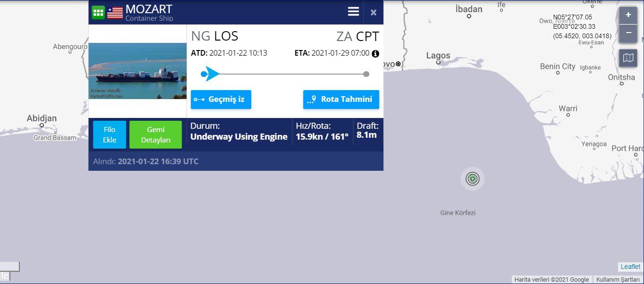644x284 pixels.
Task: Click the Liberia flag icon
Action: 115,13
